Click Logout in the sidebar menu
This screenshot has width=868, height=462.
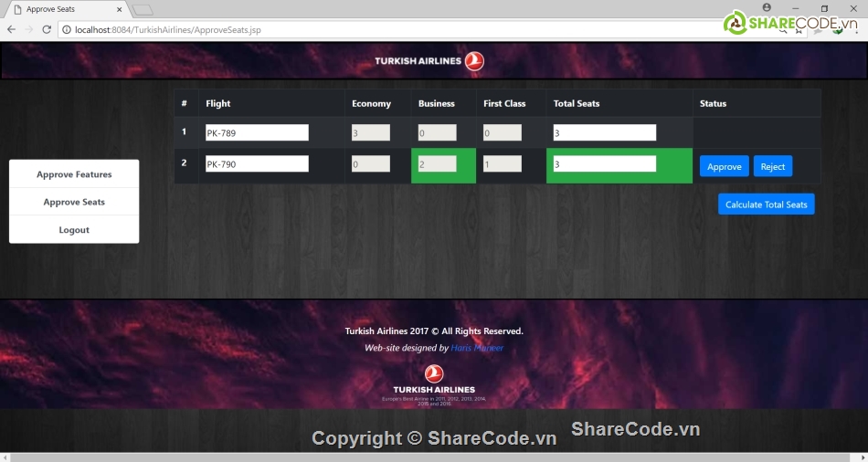point(74,230)
